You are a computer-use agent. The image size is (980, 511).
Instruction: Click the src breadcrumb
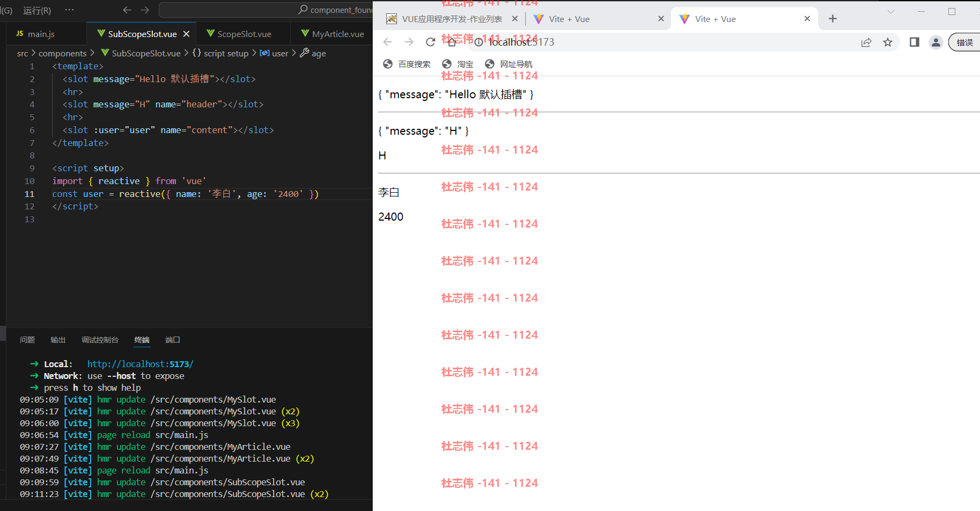point(23,53)
